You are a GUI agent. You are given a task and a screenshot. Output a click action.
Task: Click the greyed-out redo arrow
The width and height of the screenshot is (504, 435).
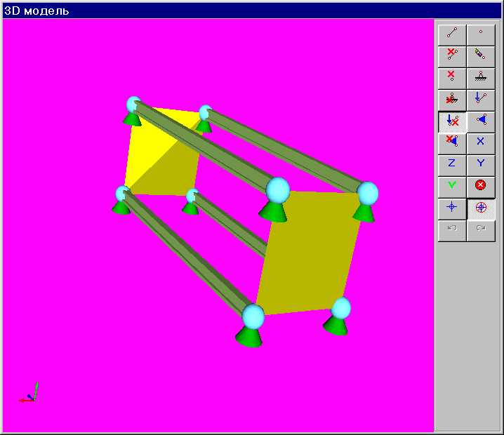[x=481, y=231]
